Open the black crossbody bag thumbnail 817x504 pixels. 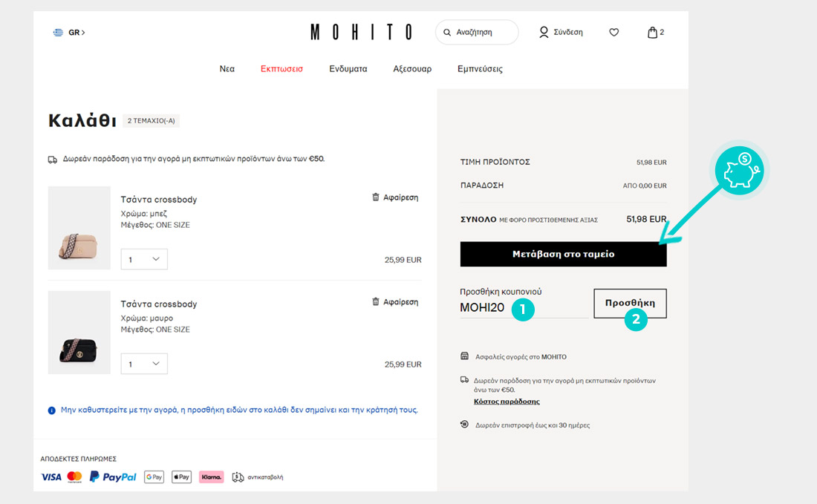pyautogui.click(x=79, y=333)
